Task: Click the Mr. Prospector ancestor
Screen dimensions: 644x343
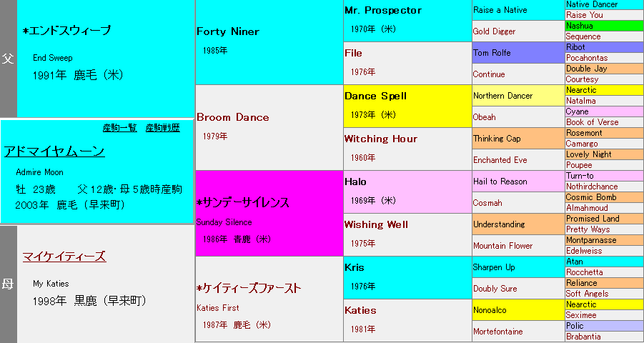Action: click(383, 10)
